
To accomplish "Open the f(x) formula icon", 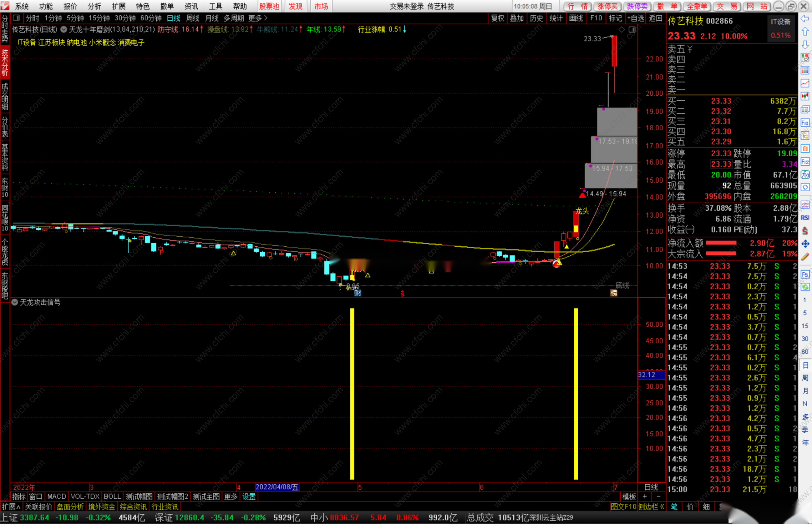I will click(805, 175).
